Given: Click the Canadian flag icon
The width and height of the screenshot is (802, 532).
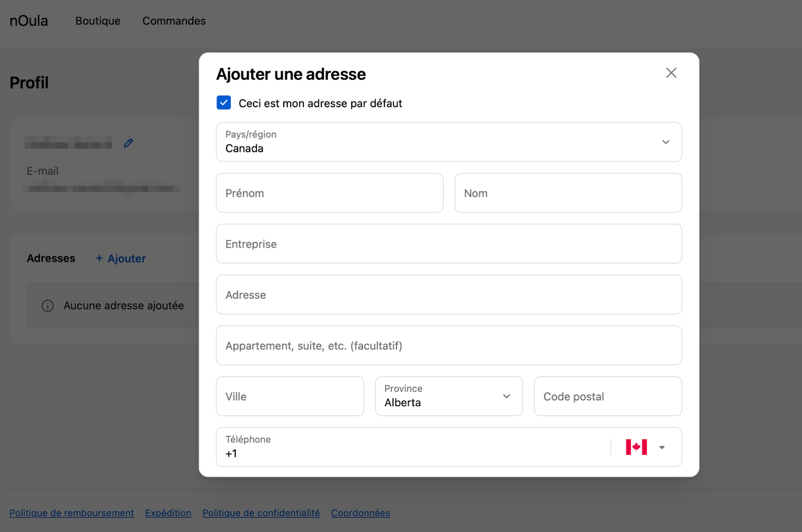Looking at the screenshot, I should (636, 447).
